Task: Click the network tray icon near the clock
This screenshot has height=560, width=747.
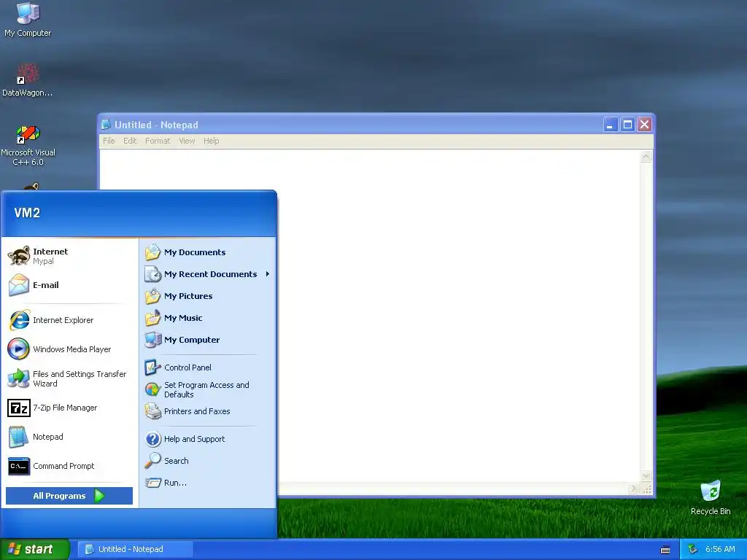Action: pyautogui.click(x=693, y=549)
